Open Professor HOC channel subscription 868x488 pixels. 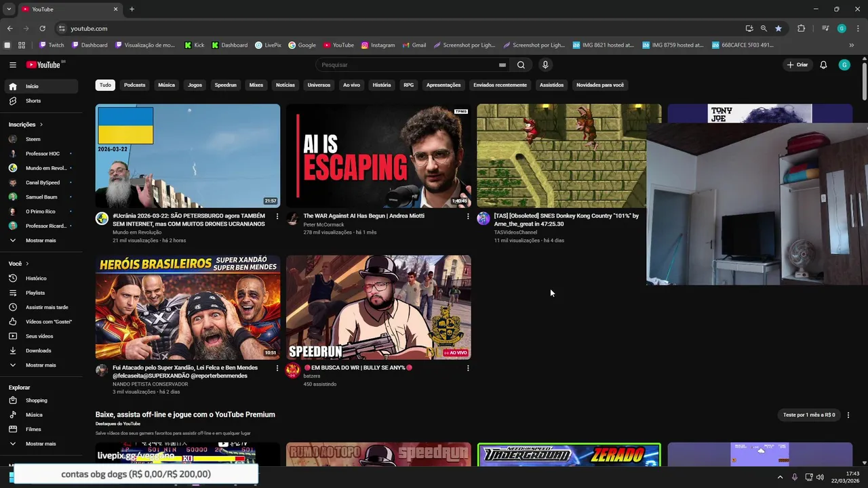[x=42, y=154]
